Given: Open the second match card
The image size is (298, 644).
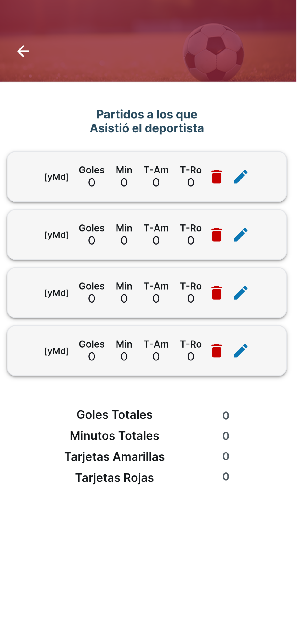Looking at the screenshot, I should pos(147,235).
